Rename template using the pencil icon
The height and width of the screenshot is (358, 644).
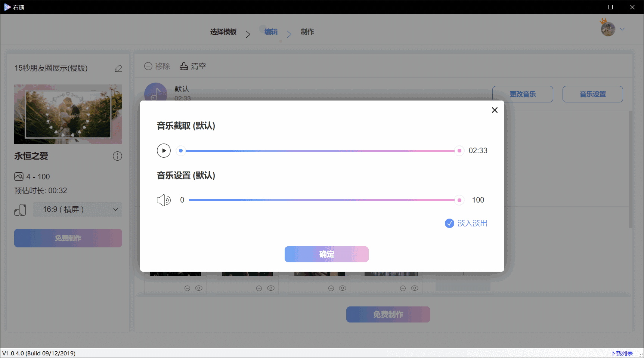point(118,68)
